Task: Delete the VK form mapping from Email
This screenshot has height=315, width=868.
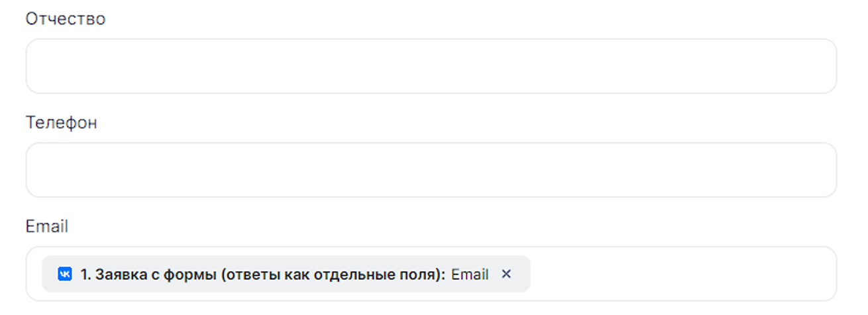Action: click(506, 274)
